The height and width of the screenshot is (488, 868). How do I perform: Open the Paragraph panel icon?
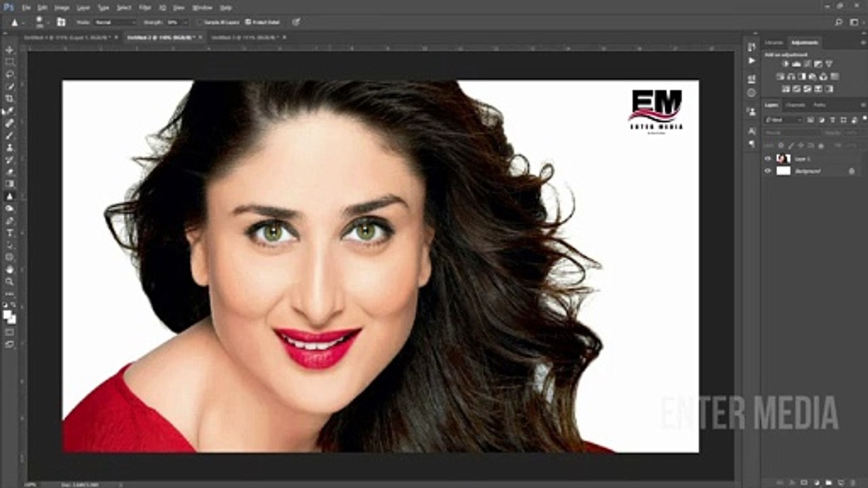point(752,144)
